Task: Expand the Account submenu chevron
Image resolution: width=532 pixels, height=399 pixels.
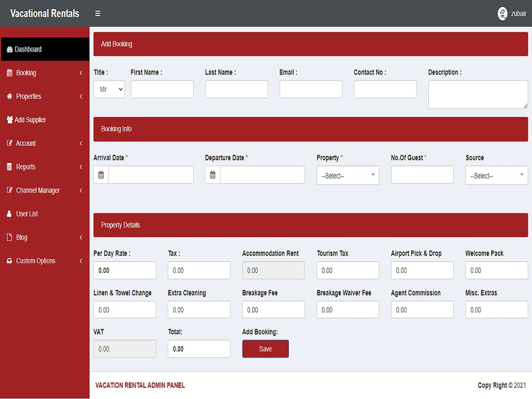Action: [81, 143]
